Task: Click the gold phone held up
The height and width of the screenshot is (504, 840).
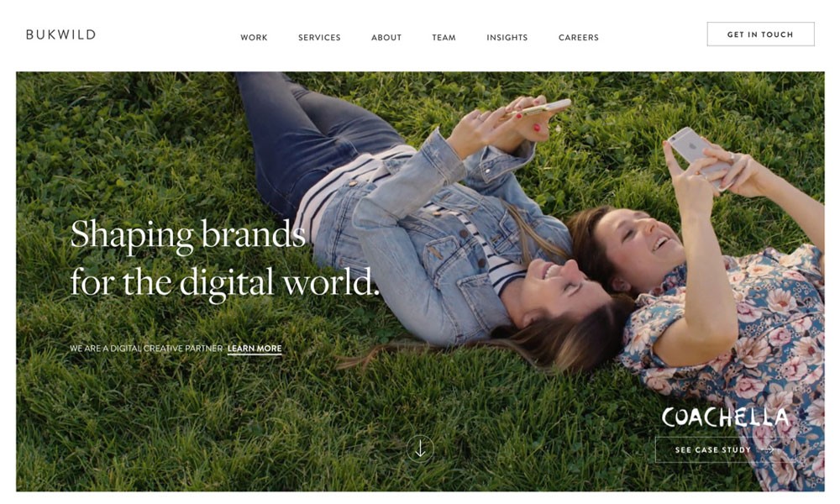Action: pyautogui.click(x=537, y=108)
